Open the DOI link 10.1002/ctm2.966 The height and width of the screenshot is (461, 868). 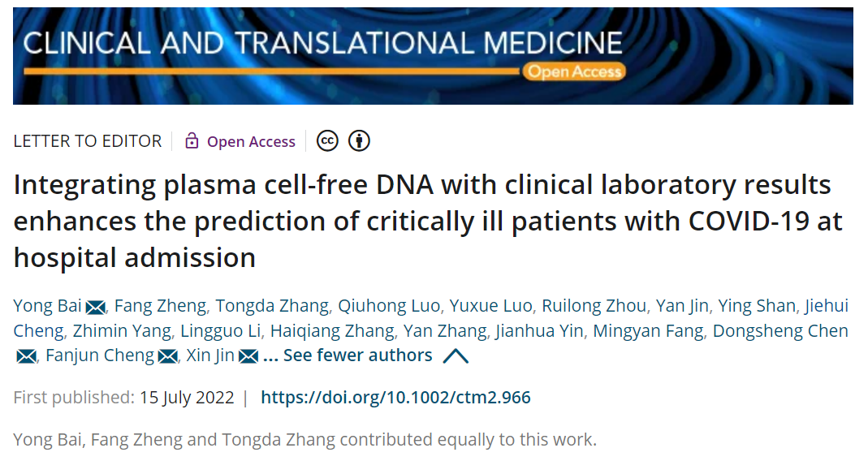pyautogui.click(x=395, y=398)
